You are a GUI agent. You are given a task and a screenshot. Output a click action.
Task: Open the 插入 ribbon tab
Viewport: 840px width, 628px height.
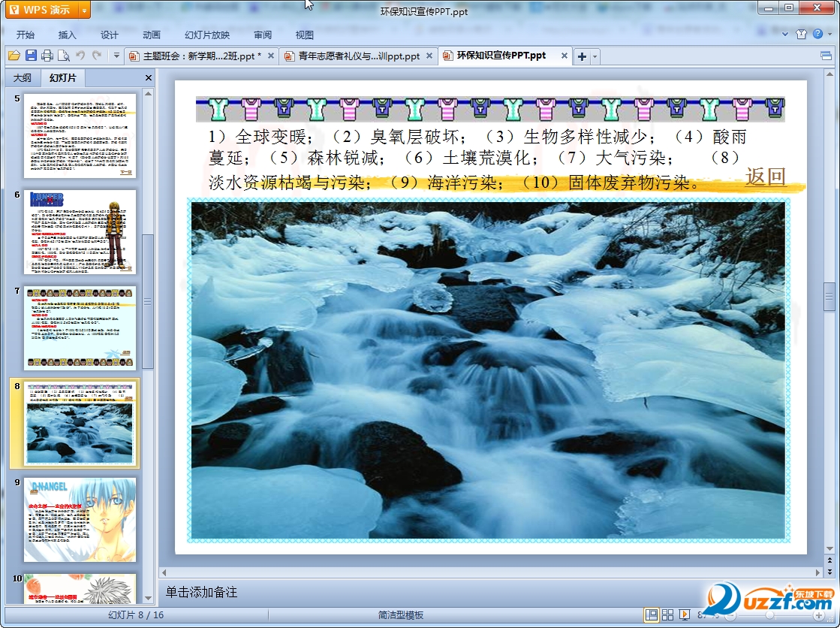68,35
